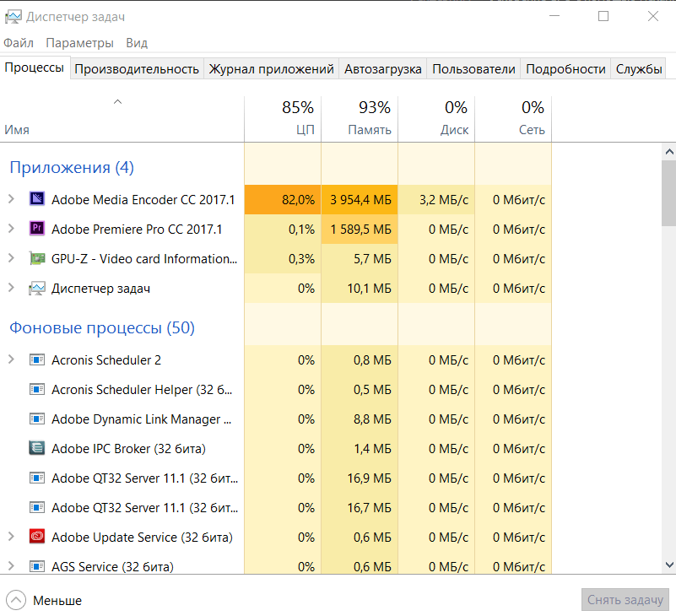
Task: Expand the GPU-Z process row
Action: [x=12, y=258]
